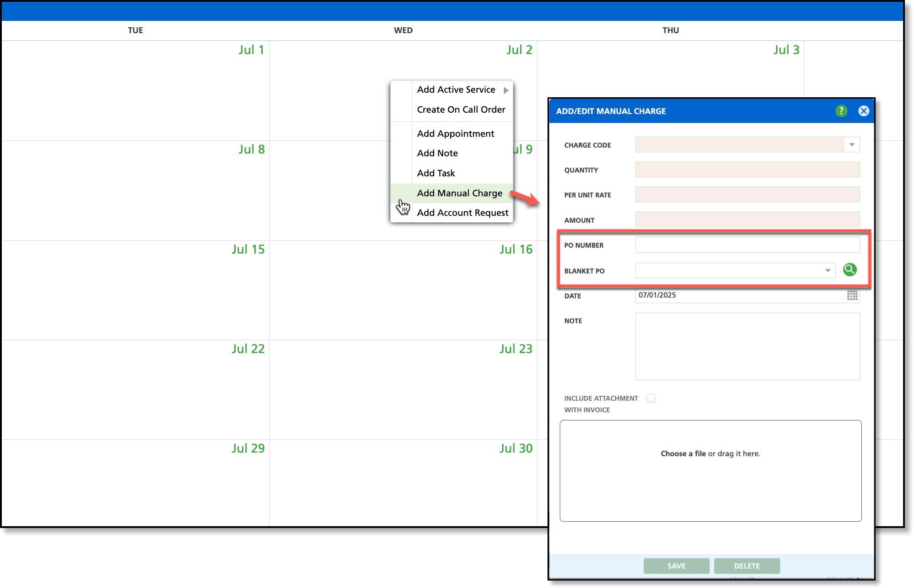Click the green help question mark icon
Image resolution: width=914 pixels, height=588 pixels.
841,111
